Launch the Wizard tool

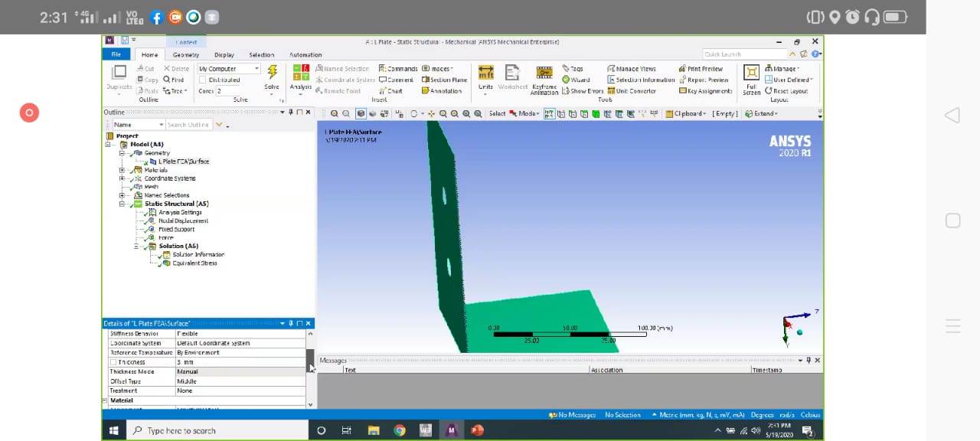(576, 80)
